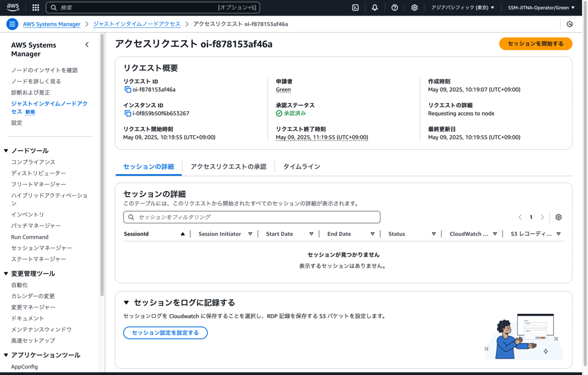Go to next sessions table page
The width and height of the screenshot is (588, 375).
click(542, 217)
